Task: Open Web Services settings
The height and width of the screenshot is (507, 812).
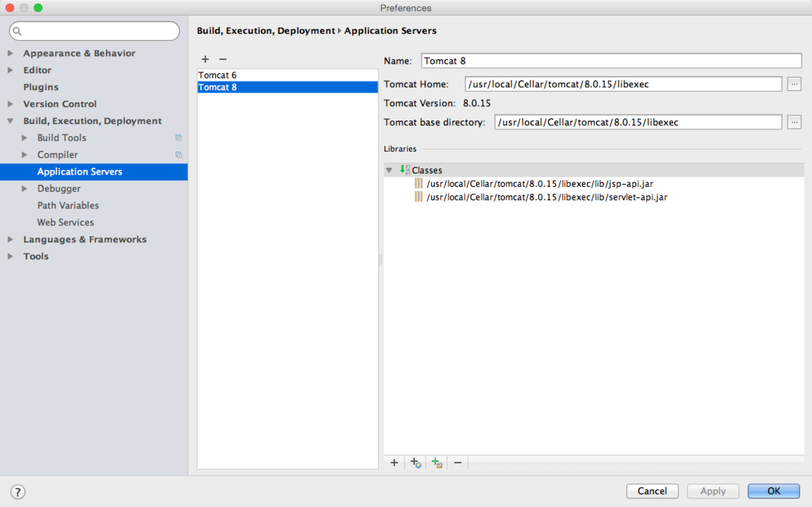Action: tap(65, 222)
